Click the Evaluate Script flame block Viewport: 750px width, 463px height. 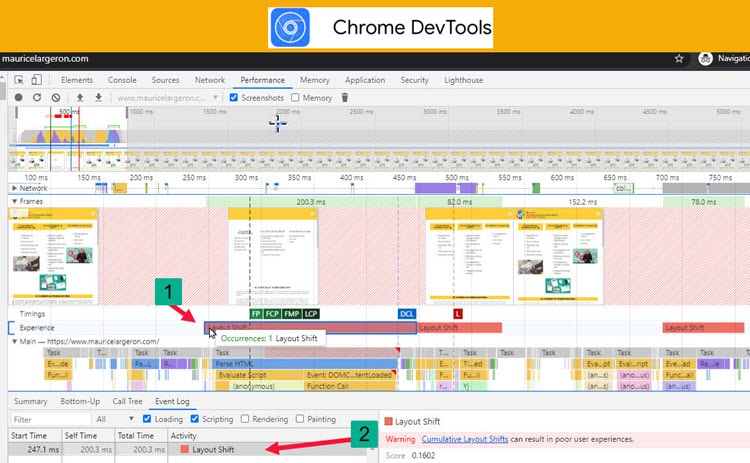click(x=258, y=375)
